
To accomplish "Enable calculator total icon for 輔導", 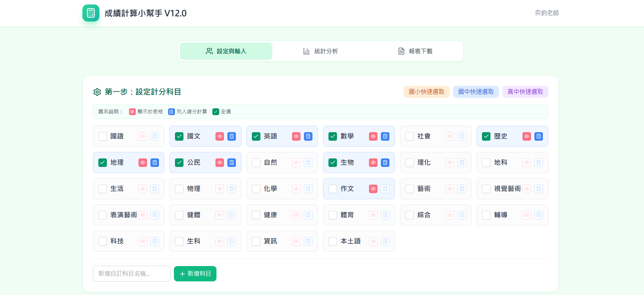I will point(539,215).
